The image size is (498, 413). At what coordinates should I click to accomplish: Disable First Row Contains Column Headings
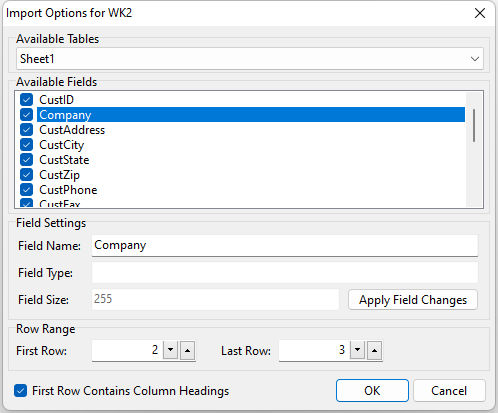click(21, 391)
